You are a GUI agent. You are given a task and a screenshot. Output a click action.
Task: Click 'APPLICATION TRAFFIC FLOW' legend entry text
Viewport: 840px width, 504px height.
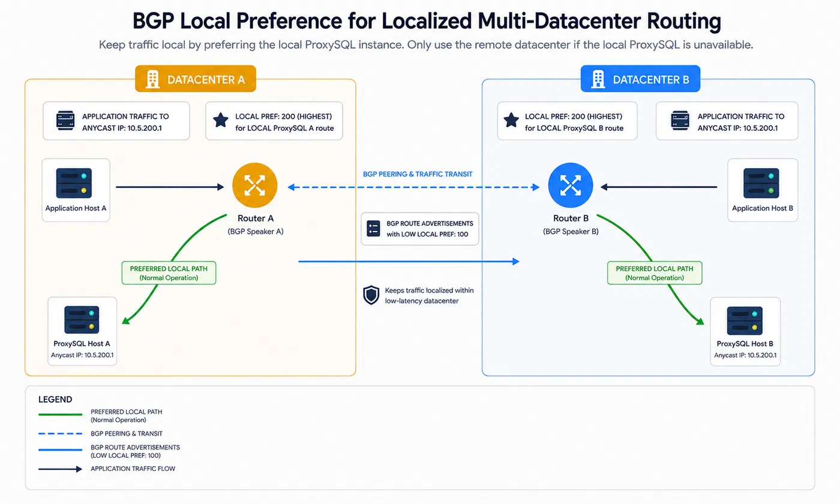133,469
